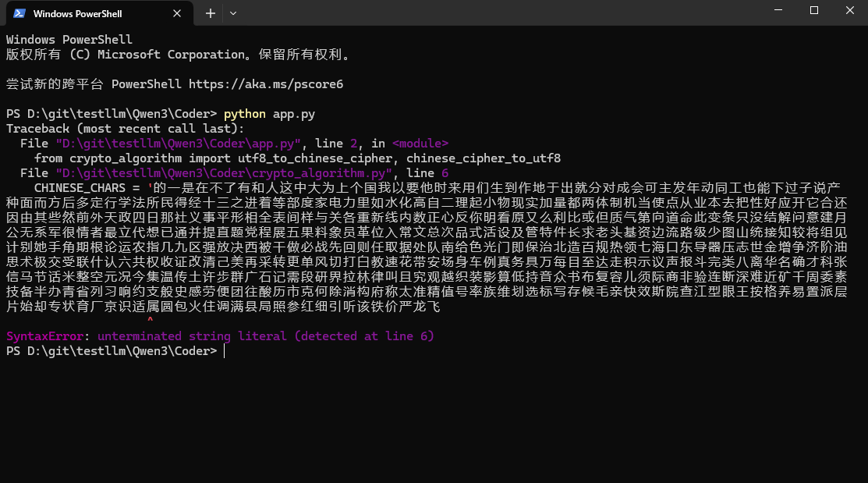
Task: Select the Windows PowerShell tab
Action: (100, 13)
